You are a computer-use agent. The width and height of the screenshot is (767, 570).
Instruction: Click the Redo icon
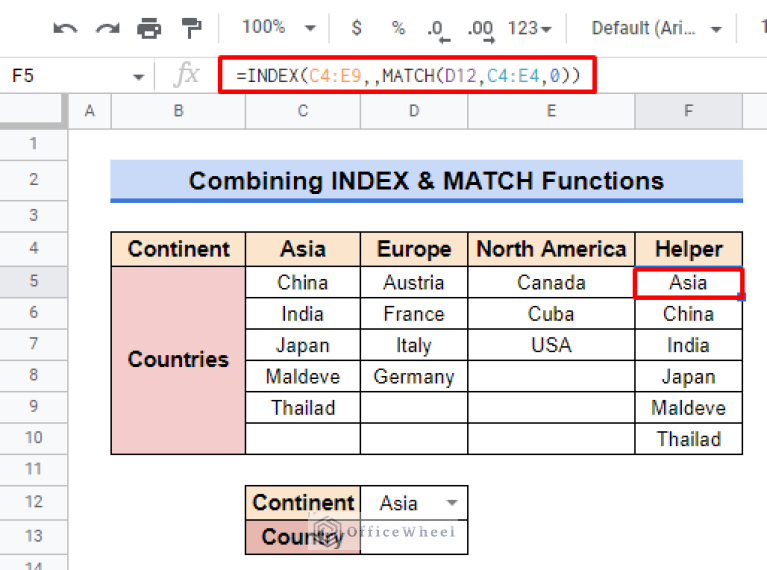coord(108,28)
